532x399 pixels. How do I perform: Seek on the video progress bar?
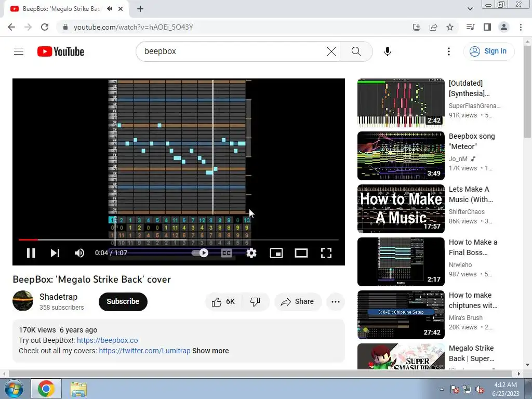(179, 240)
